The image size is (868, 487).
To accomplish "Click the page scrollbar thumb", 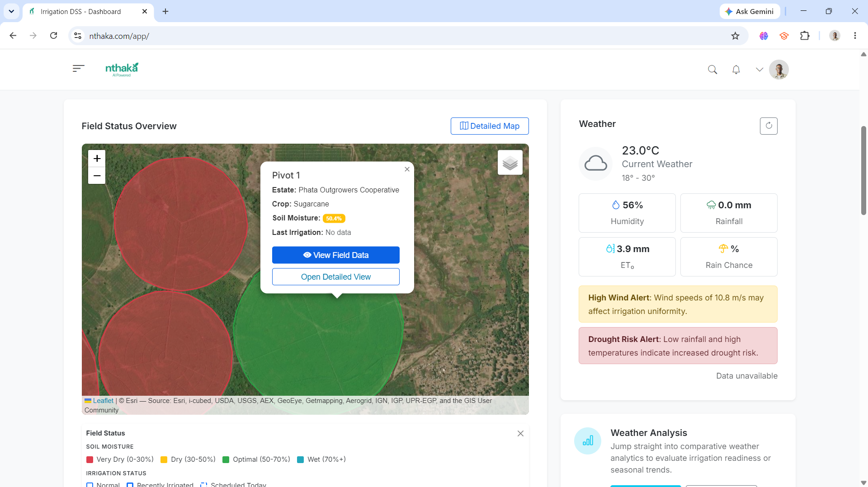I will 863,170.
